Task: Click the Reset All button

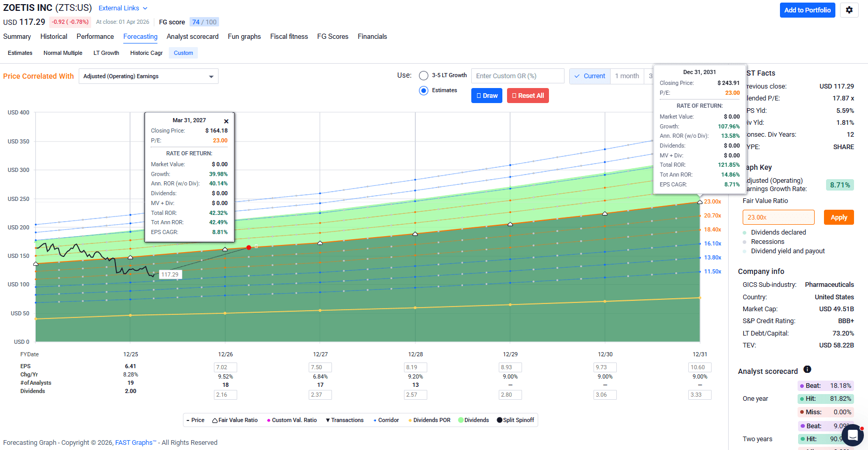Action: point(528,95)
